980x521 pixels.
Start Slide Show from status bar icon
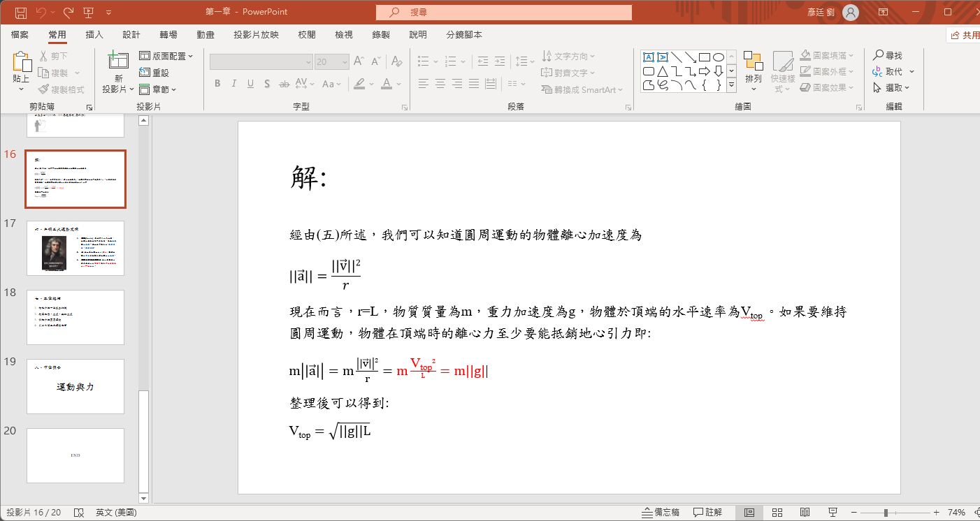tap(832, 513)
